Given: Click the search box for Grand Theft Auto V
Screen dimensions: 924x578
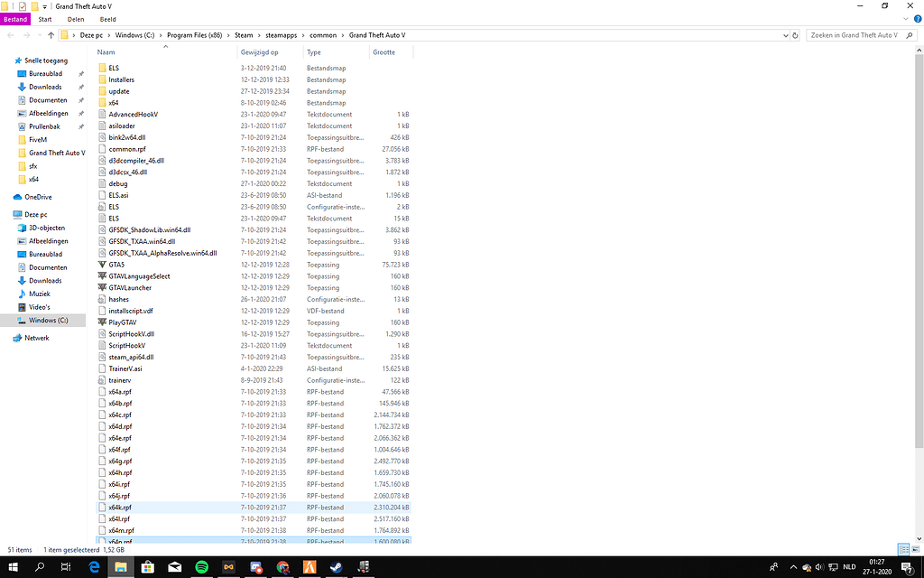Looking at the screenshot, I should point(862,35).
